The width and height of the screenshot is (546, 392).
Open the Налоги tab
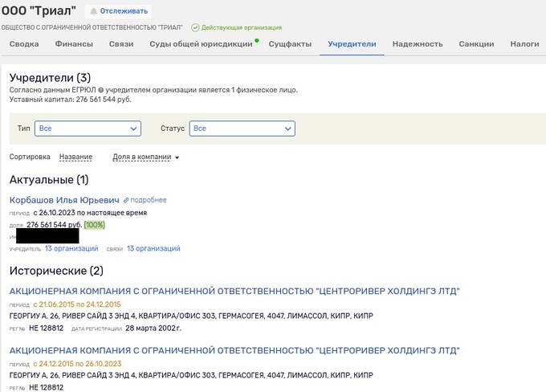pyautogui.click(x=524, y=44)
